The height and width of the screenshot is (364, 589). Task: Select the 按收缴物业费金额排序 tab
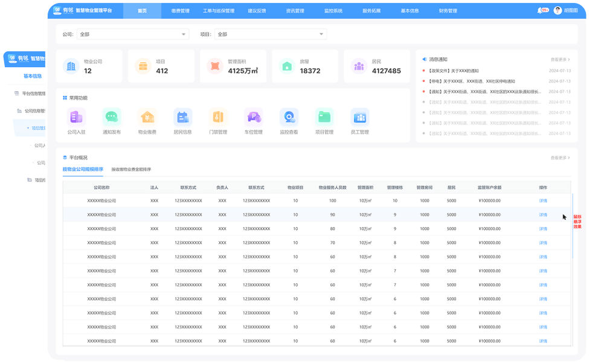coord(131,170)
